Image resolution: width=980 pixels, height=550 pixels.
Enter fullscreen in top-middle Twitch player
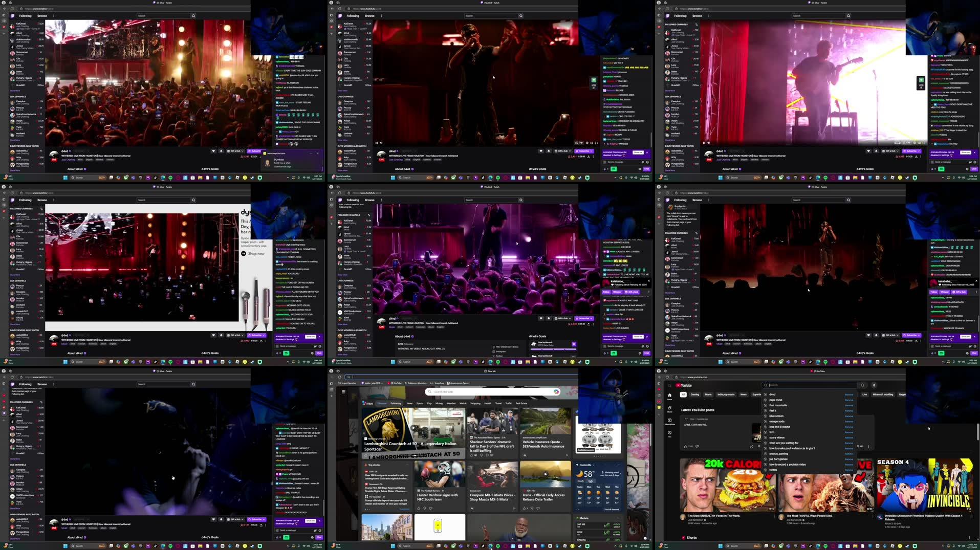click(596, 143)
